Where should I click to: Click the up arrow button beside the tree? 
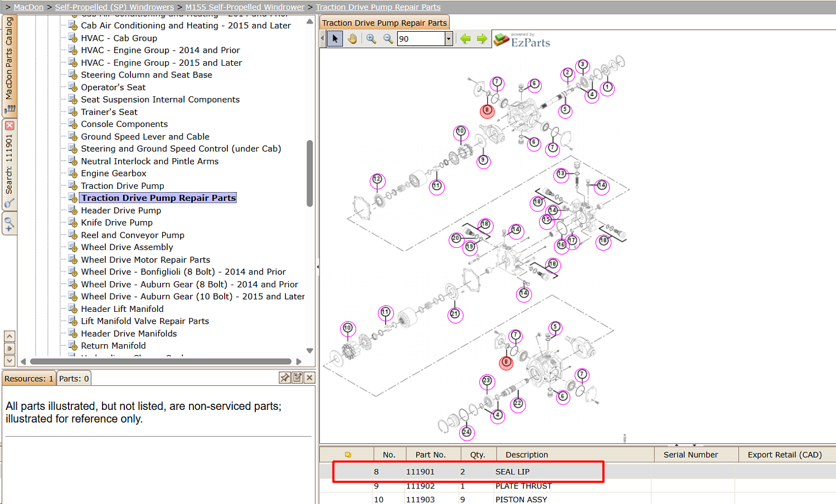(9, 336)
